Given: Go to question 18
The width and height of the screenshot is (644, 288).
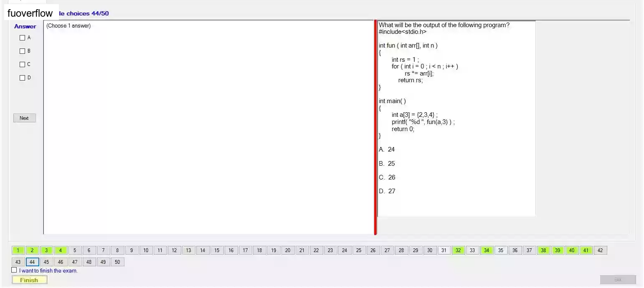Looking at the screenshot, I should [259, 250].
